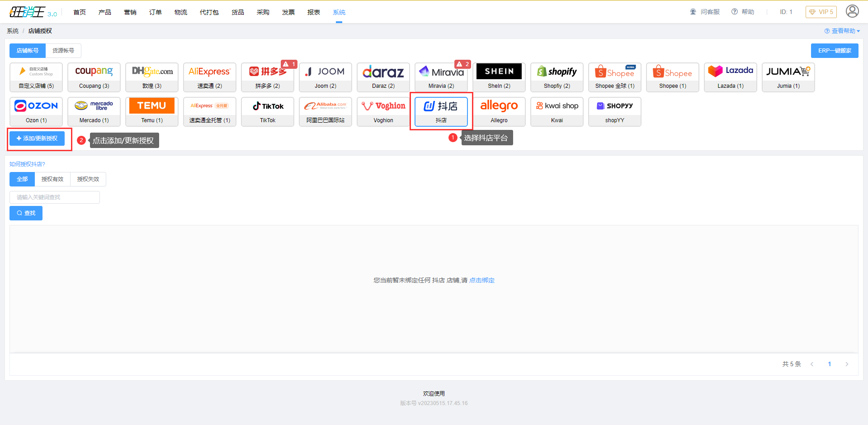
Task: Choose the SHEIN platform card
Action: pyautogui.click(x=499, y=77)
